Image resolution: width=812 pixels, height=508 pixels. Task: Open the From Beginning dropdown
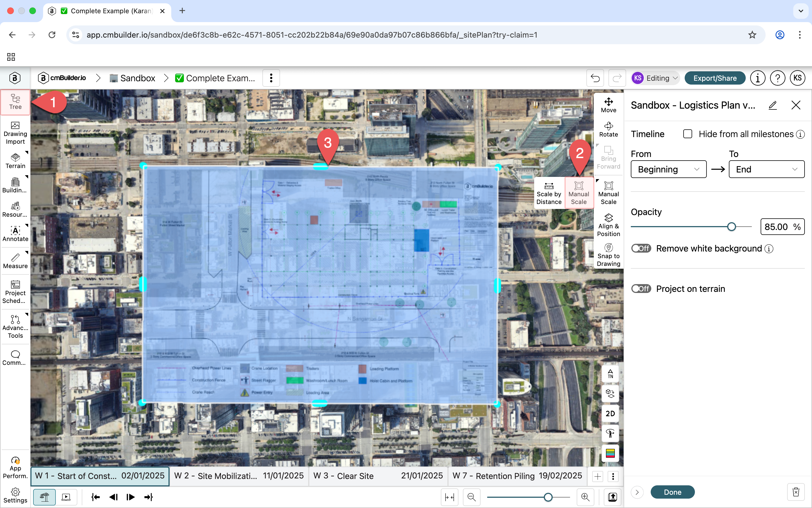(x=668, y=169)
